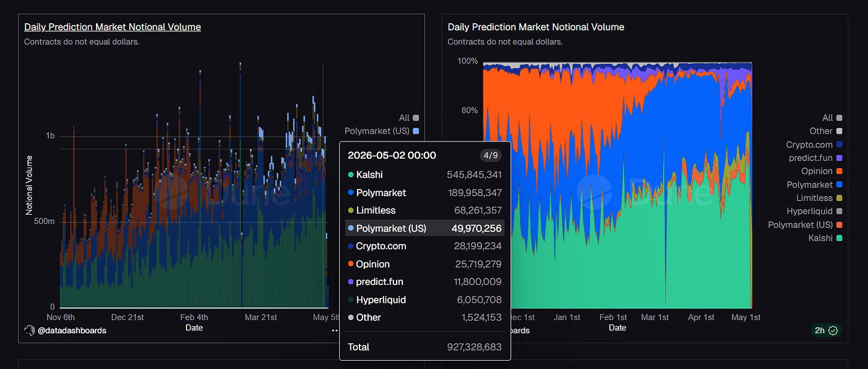Viewport: 868px width, 369px height.
Task: Select the Polymarket (US) row in tooltip
Action: pyautogui.click(x=425, y=228)
